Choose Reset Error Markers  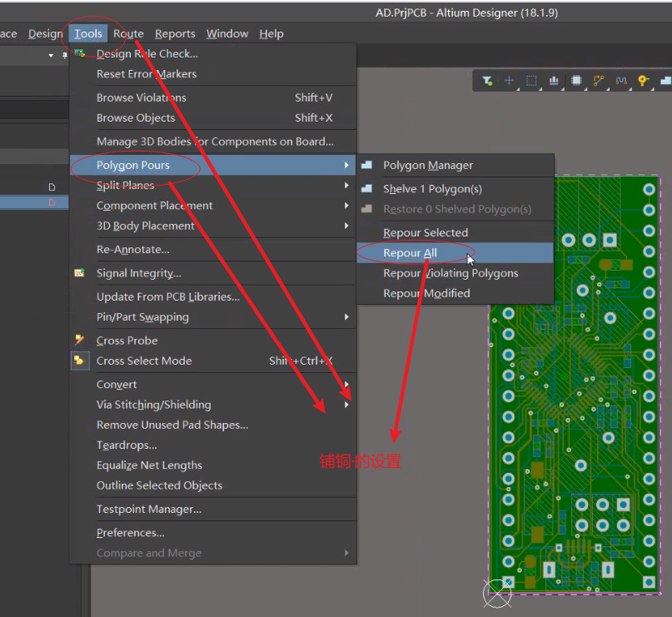click(213, 74)
